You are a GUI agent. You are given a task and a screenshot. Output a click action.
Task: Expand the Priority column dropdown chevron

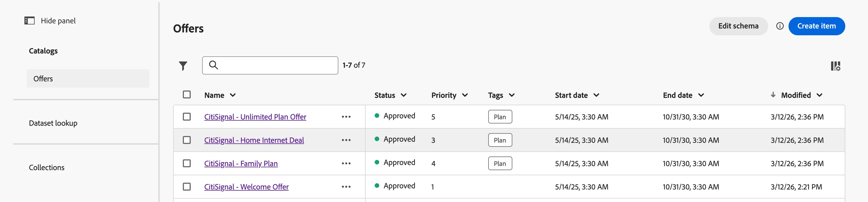tap(465, 95)
